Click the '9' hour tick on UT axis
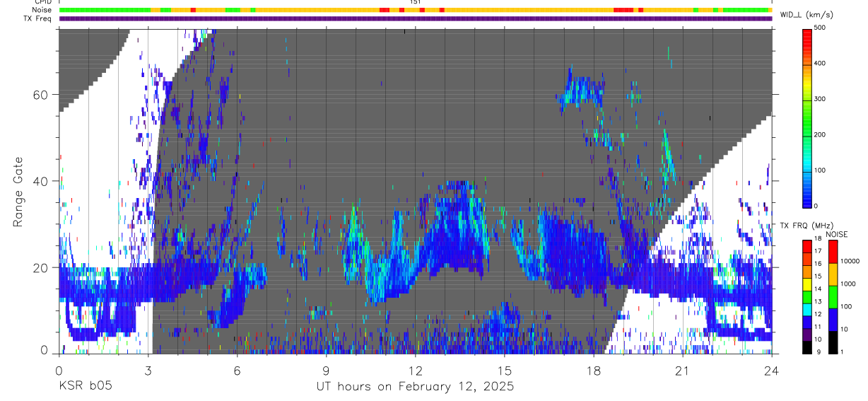 [327, 370]
